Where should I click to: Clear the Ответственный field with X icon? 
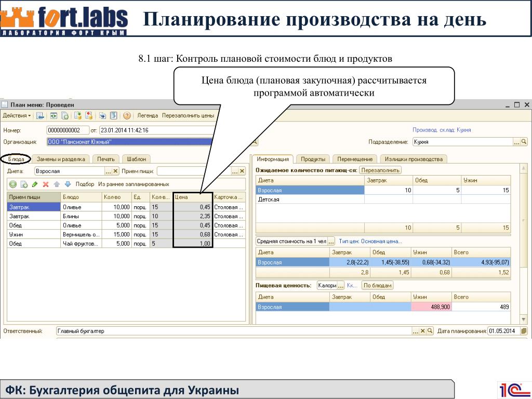tap(423, 331)
